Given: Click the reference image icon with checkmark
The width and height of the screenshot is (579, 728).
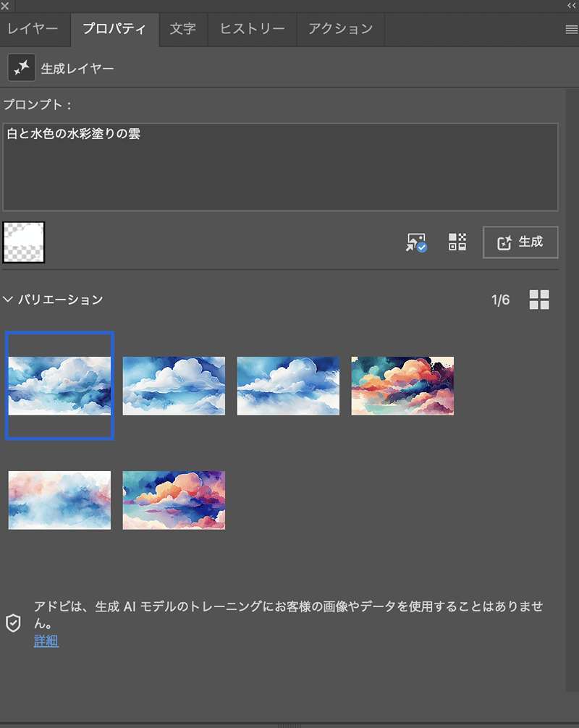Looking at the screenshot, I should tap(416, 242).
